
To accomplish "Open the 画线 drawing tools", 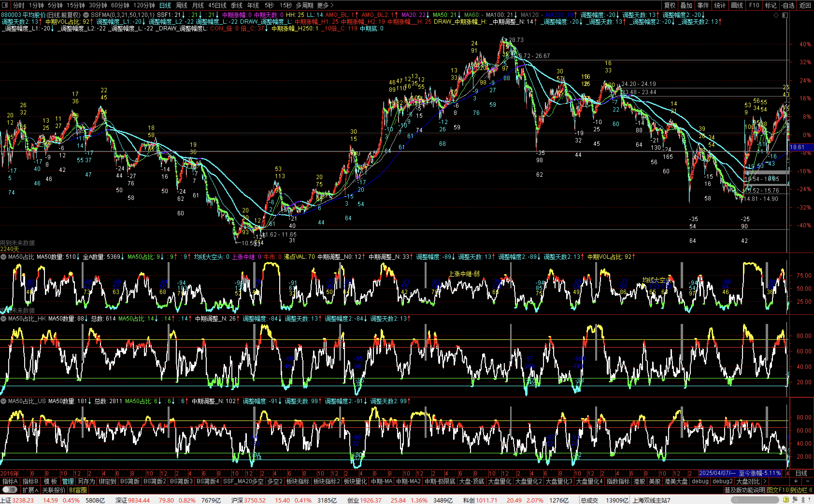I will [737, 5].
